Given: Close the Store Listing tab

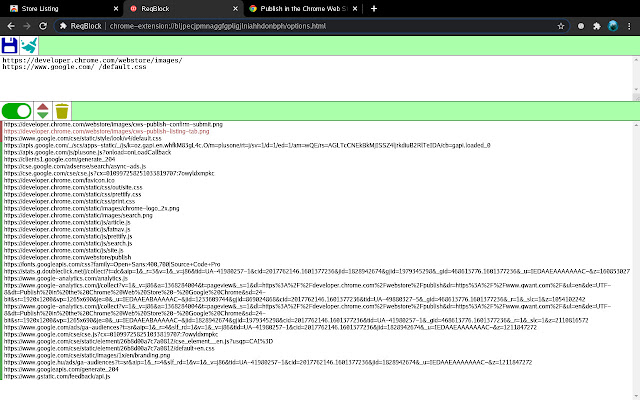Looking at the screenshot, I should point(116,9).
